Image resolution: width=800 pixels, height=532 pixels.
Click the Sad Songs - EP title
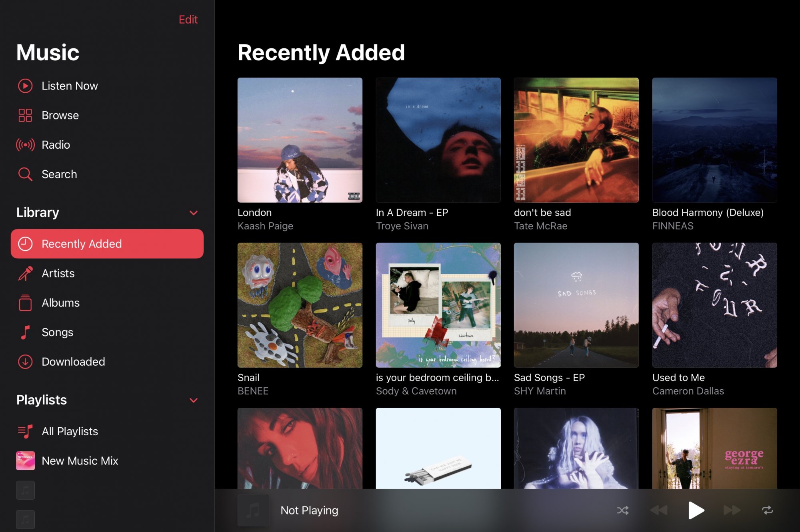click(549, 378)
